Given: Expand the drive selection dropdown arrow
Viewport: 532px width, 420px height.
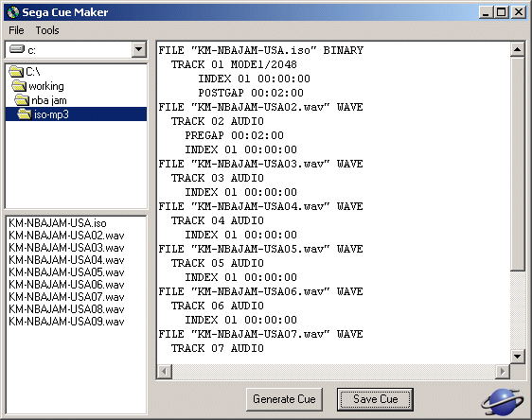Looking at the screenshot, I should click(138, 49).
